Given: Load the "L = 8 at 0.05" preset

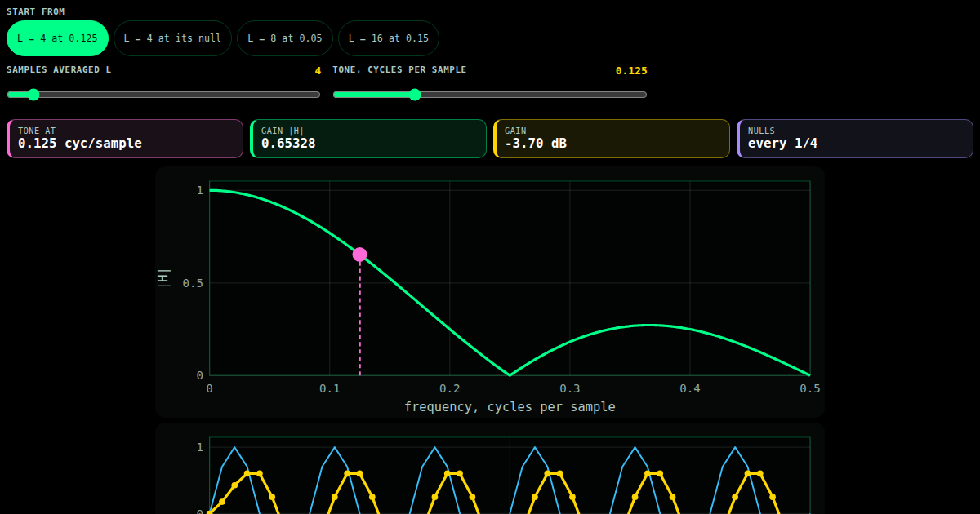Looking at the screenshot, I should [285, 38].
